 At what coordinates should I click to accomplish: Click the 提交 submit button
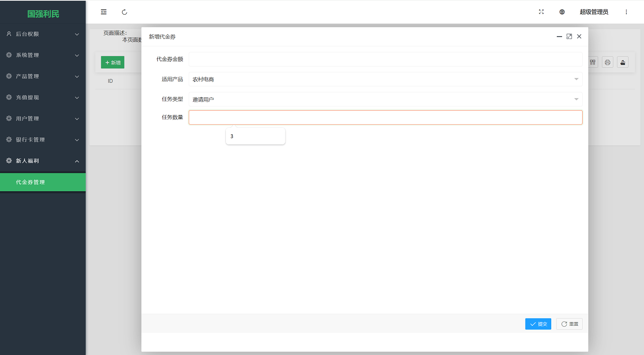coord(538,324)
